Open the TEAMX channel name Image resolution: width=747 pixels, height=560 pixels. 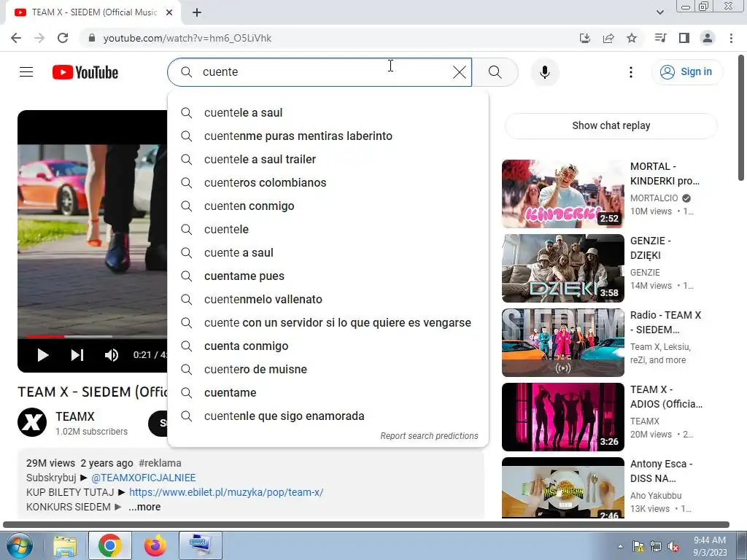tap(75, 416)
